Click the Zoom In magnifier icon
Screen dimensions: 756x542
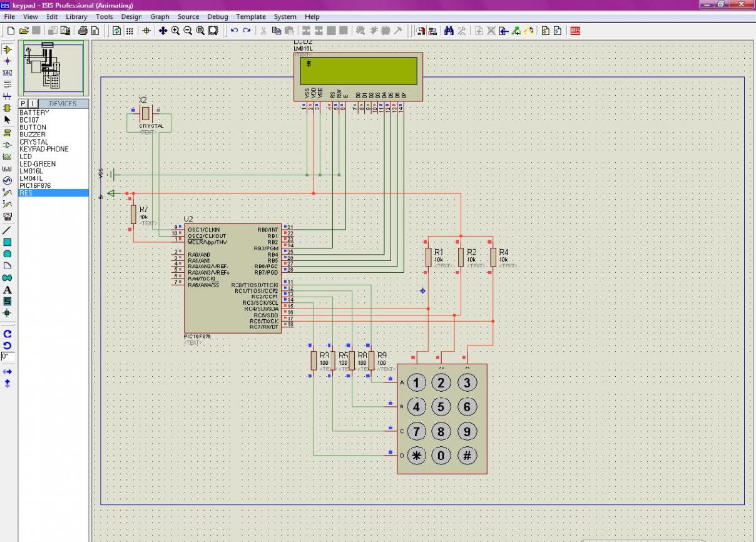175,31
